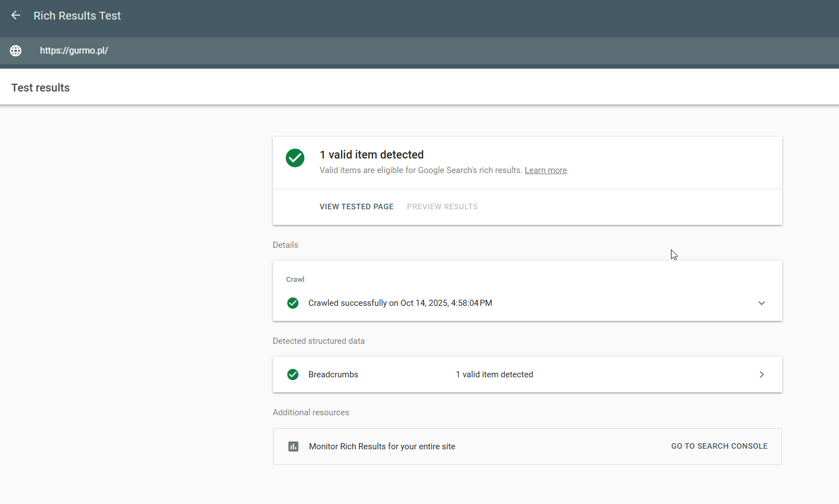Go back using the arrow icon
The width and height of the screenshot is (839, 504).
coord(16,16)
